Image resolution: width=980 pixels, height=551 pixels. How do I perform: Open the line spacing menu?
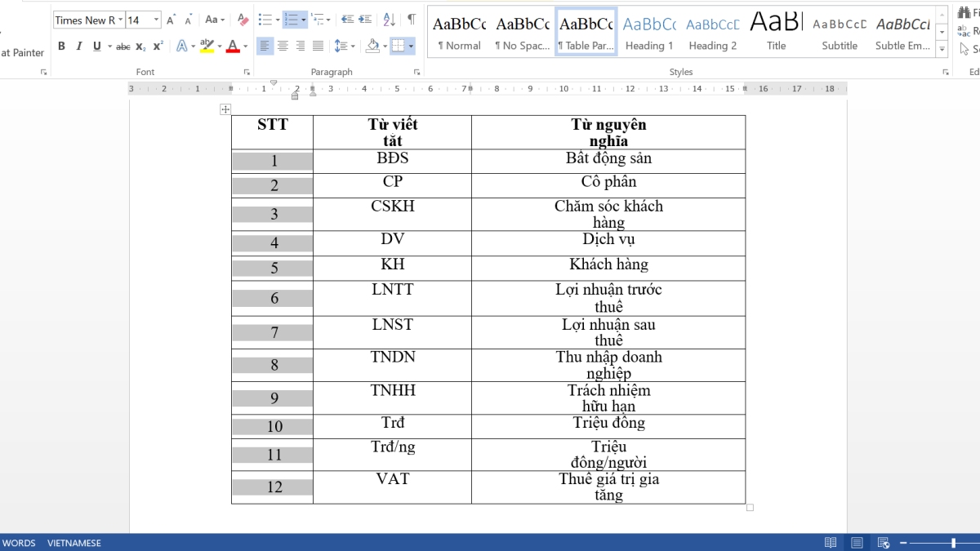click(345, 47)
